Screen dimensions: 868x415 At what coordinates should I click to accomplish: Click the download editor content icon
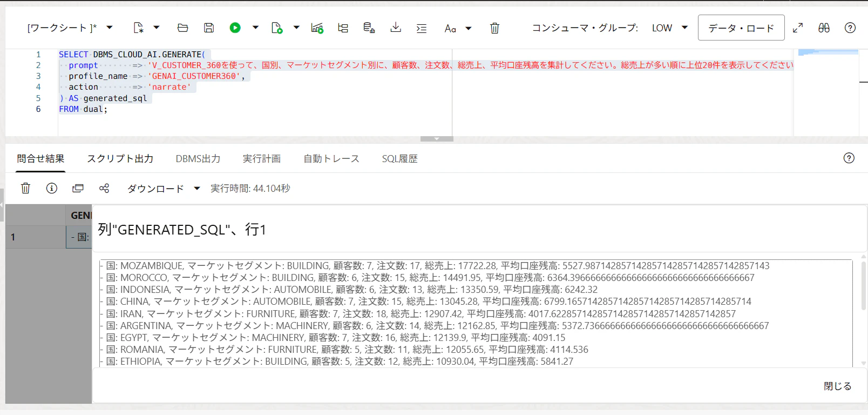396,28
